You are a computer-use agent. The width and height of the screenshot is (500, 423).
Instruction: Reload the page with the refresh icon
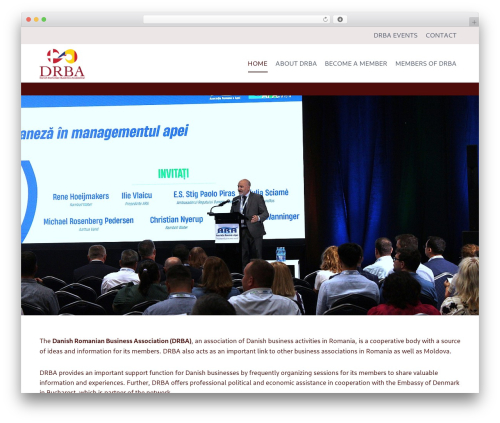tap(325, 20)
